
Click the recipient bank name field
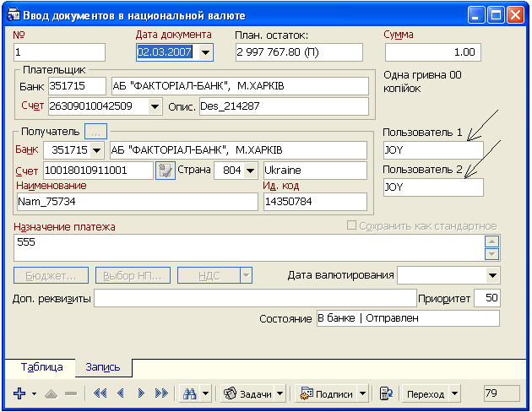238,150
